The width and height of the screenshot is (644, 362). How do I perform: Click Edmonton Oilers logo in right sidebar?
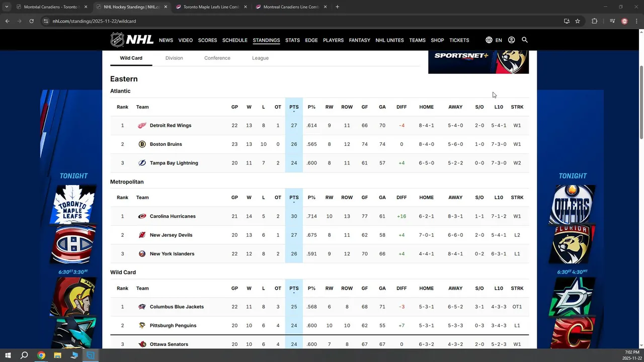coord(573,204)
